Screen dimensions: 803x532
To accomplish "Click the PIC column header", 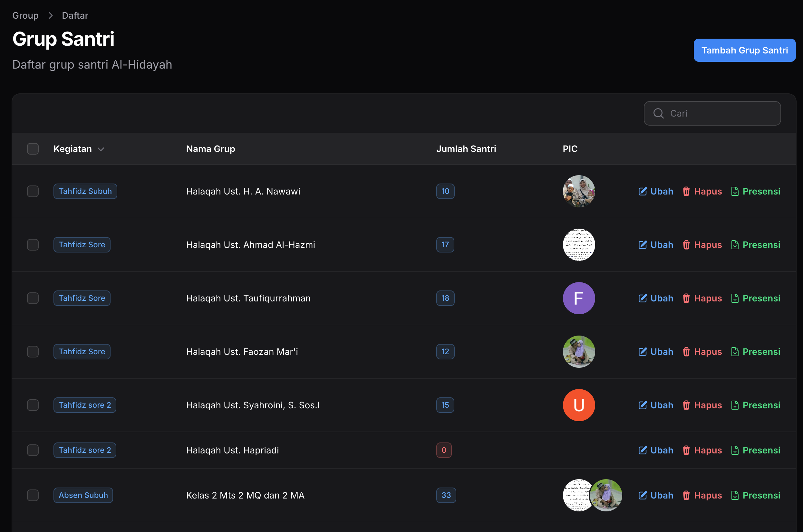I will [570, 149].
